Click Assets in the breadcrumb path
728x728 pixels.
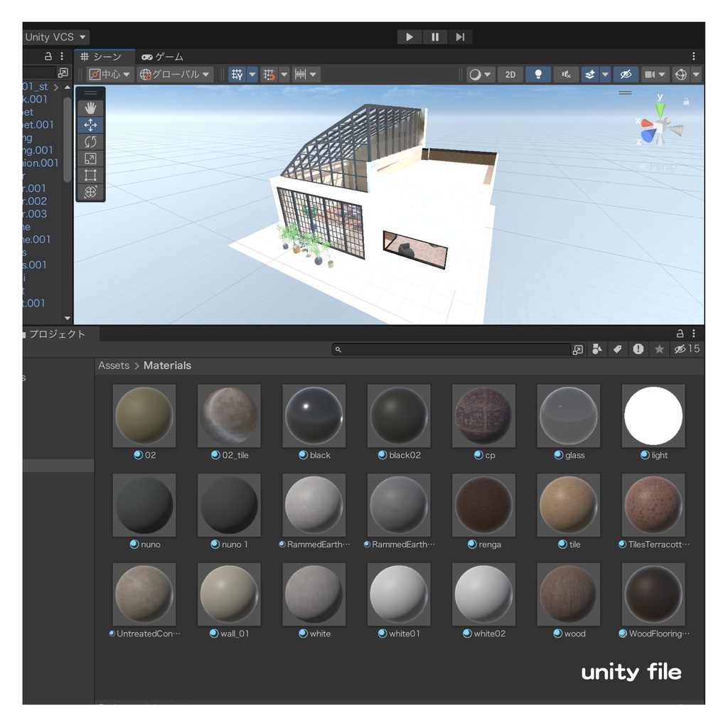click(114, 365)
